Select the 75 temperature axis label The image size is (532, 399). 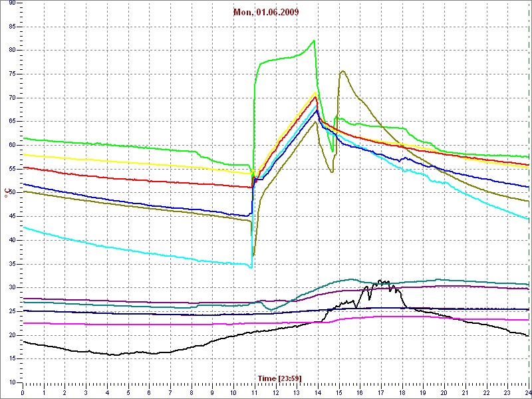[x=11, y=74]
